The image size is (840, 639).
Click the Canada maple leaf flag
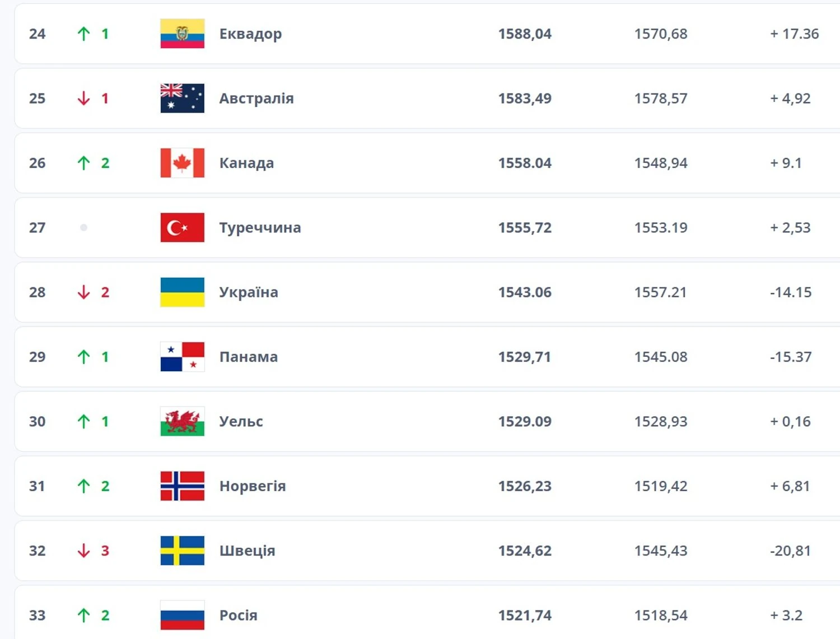182,163
